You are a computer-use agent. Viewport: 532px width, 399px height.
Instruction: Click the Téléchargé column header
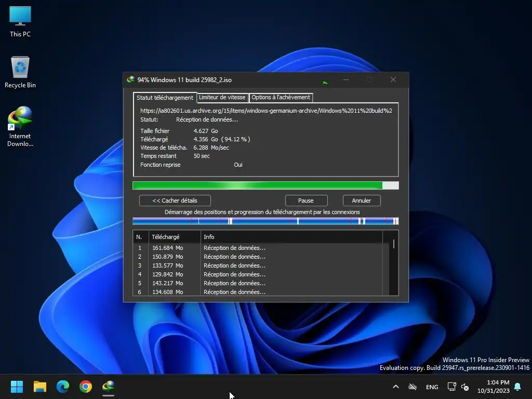tap(175, 237)
